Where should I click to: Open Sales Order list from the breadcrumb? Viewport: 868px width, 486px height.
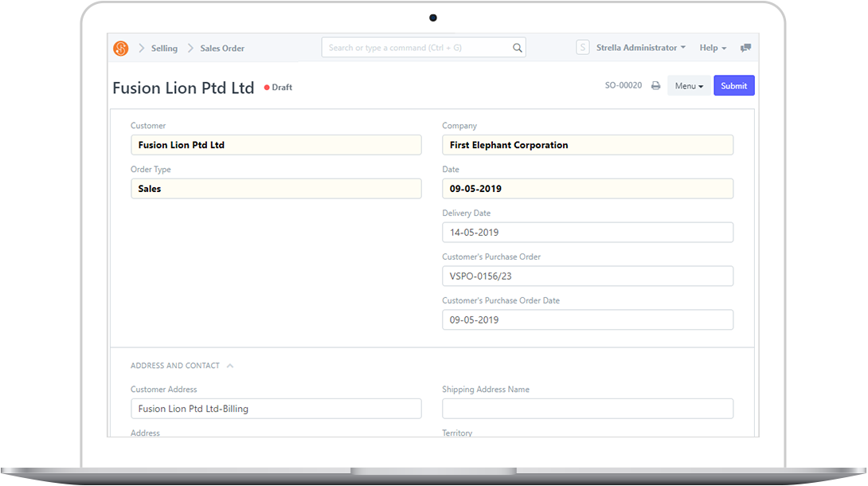221,48
